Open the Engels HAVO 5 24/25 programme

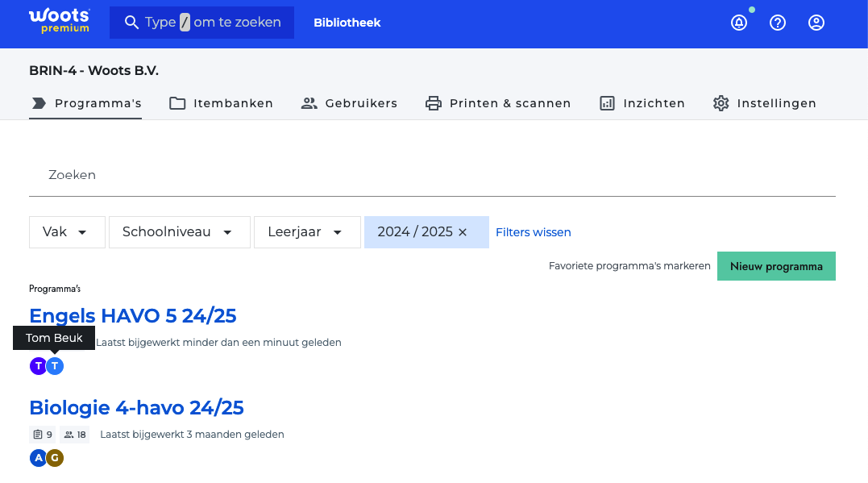click(133, 315)
